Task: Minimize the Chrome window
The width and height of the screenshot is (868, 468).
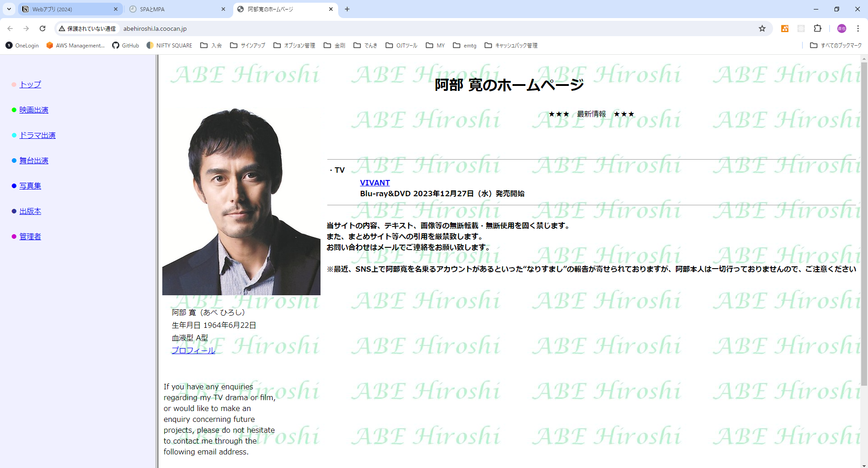Action: [x=816, y=9]
